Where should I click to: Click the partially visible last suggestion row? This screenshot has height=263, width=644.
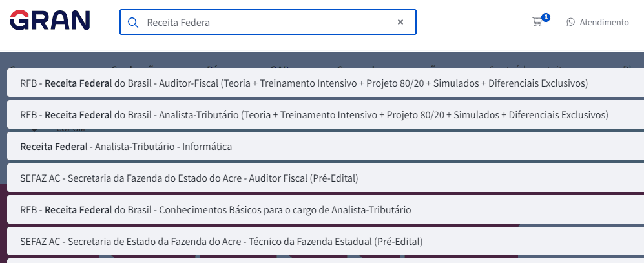[x=326, y=261]
